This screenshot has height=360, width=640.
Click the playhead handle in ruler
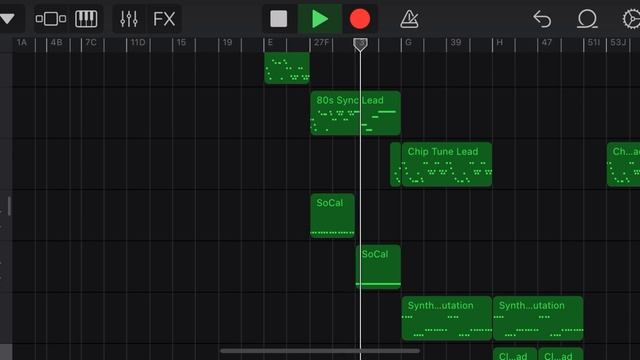click(x=360, y=44)
